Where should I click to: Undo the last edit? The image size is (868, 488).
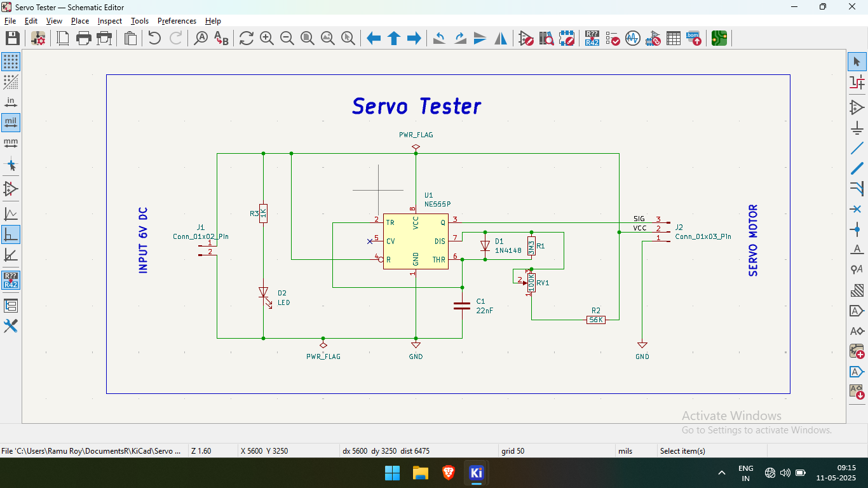(154, 38)
